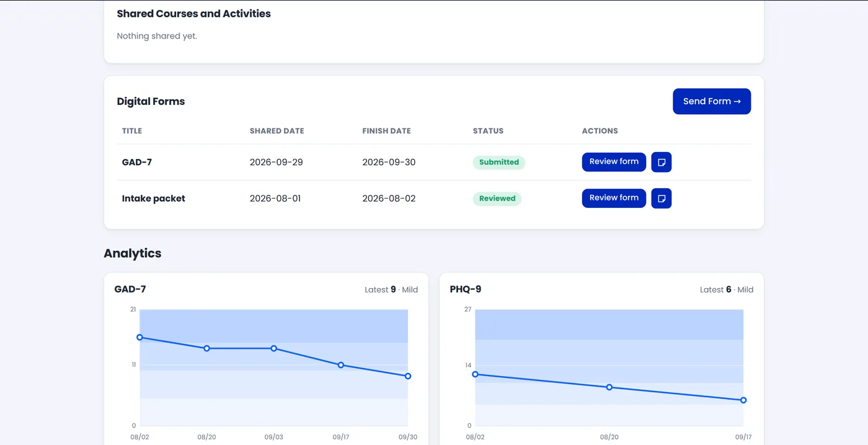Click the Reviewed status badge
Viewport: 868px width, 445px height.
(x=497, y=199)
